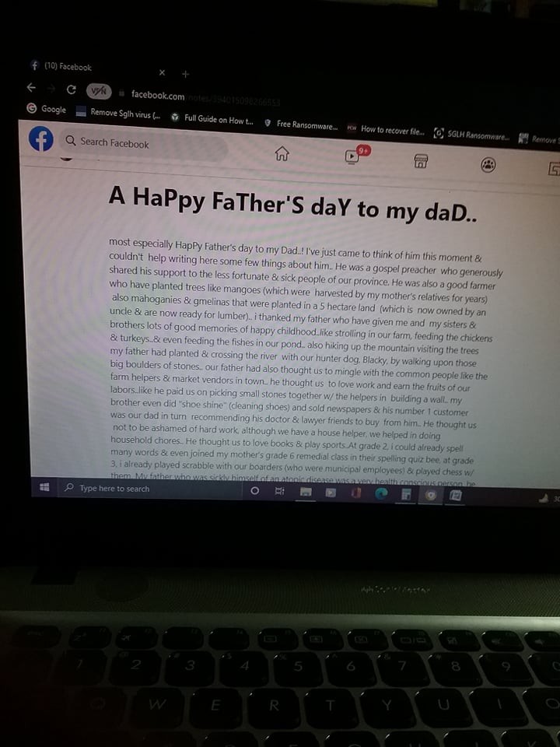Launch Microsoft Edge from the taskbar
Screen dimensions: 560x747
point(381,494)
